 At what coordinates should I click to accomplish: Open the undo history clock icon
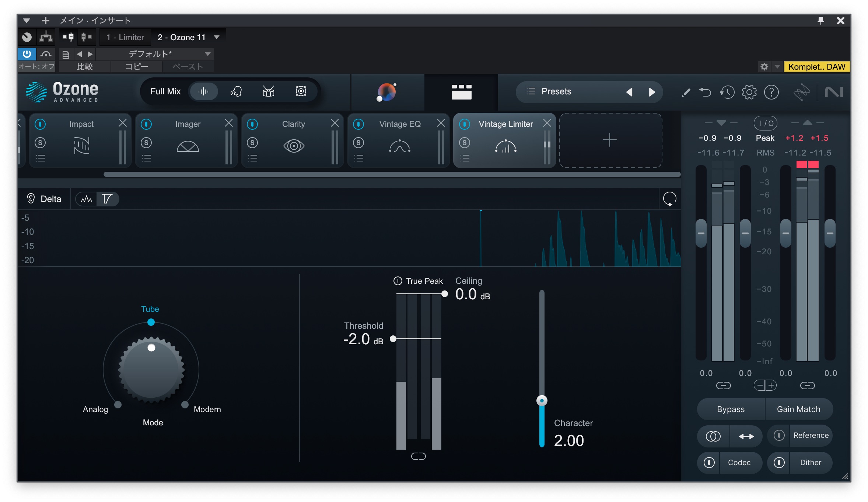click(727, 92)
